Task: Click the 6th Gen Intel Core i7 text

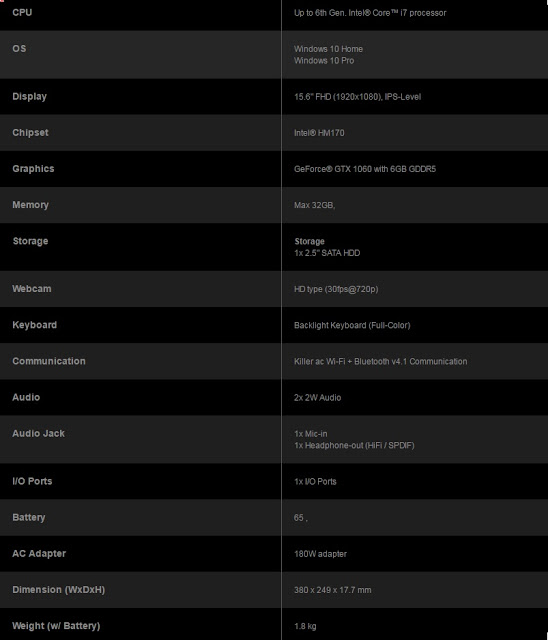Action: coord(370,13)
